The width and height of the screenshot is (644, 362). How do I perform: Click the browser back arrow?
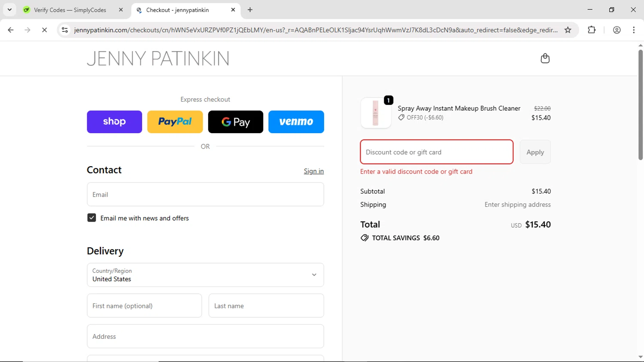11,30
